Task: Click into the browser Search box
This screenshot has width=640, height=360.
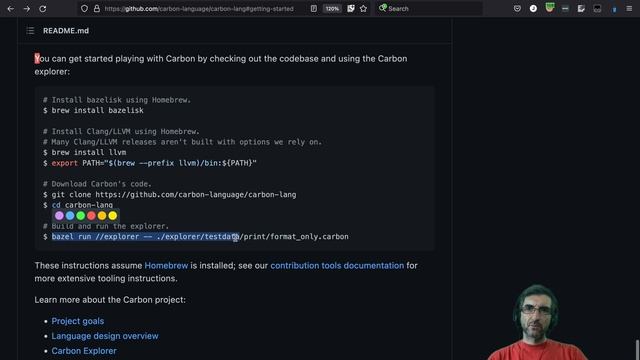Action: (429, 9)
